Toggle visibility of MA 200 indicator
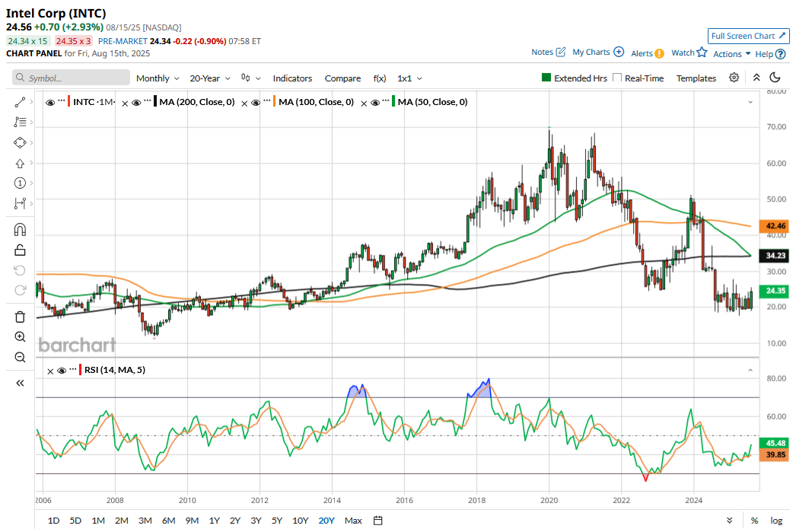The height and width of the screenshot is (532, 799). click(x=136, y=103)
